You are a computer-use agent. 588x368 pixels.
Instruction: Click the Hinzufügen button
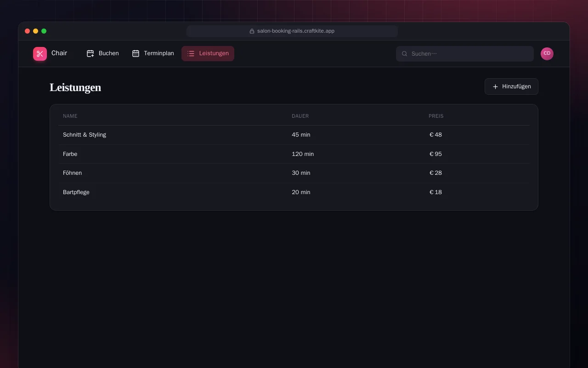(511, 86)
